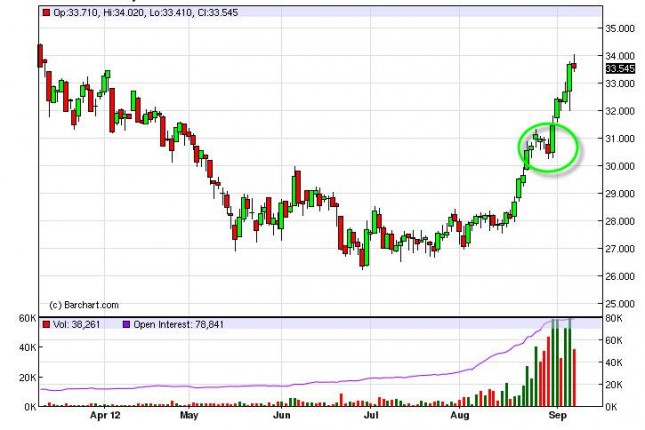Click the purple Open Interest legend square
645x430 pixels.
pos(126,325)
